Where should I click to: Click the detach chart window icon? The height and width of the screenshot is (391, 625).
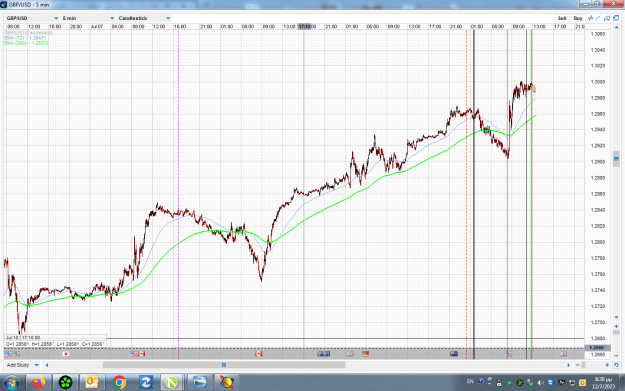pos(616,18)
